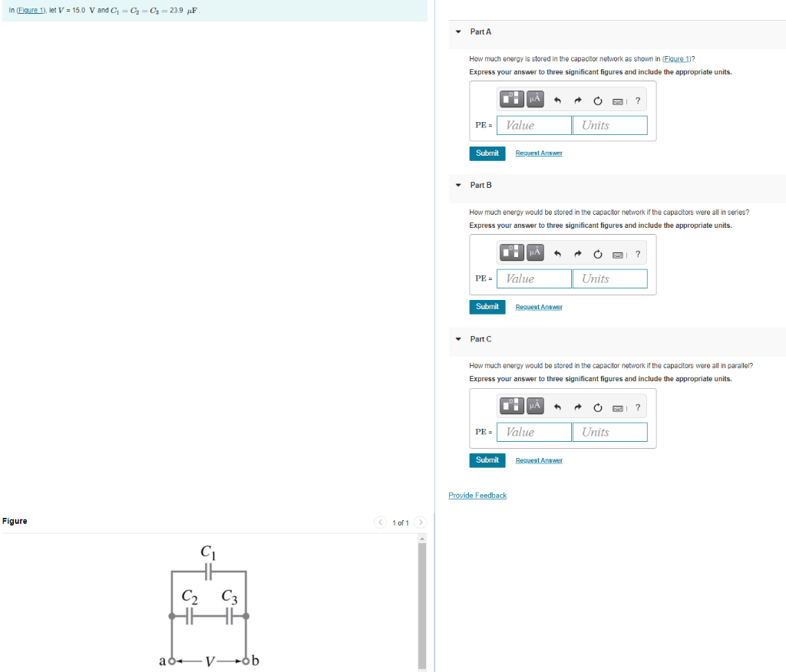Undo input in the Part B answer box
The height and width of the screenshot is (672, 786).
point(557,252)
